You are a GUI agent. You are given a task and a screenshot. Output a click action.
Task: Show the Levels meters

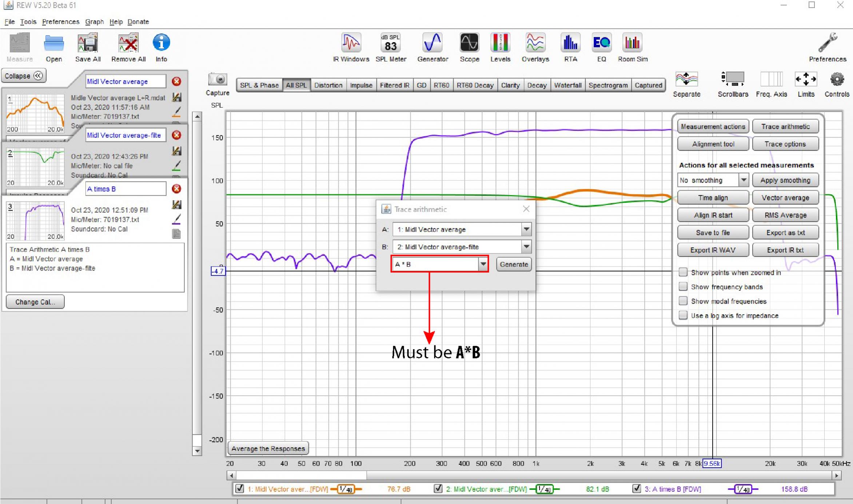tap(500, 47)
